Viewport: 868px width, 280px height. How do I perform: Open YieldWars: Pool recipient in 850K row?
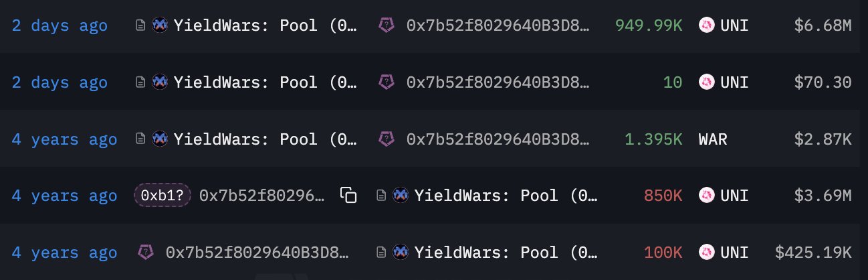click(x=506, y=196)
